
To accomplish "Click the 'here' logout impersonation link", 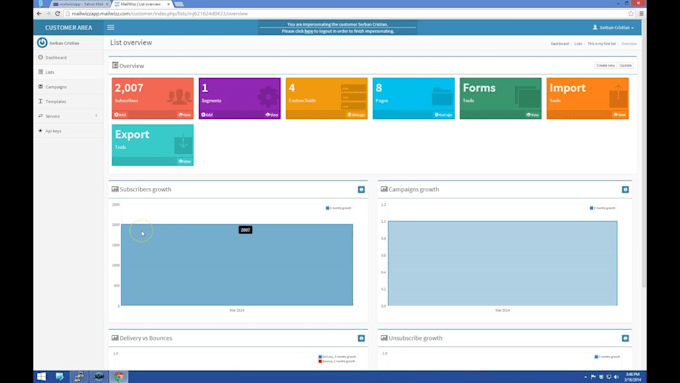I will (x=308, y=31).
